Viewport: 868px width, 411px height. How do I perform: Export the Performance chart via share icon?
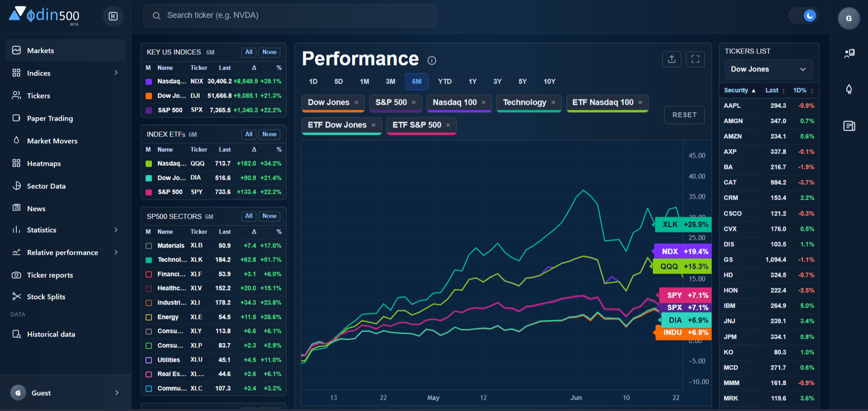tap(672, 59)
